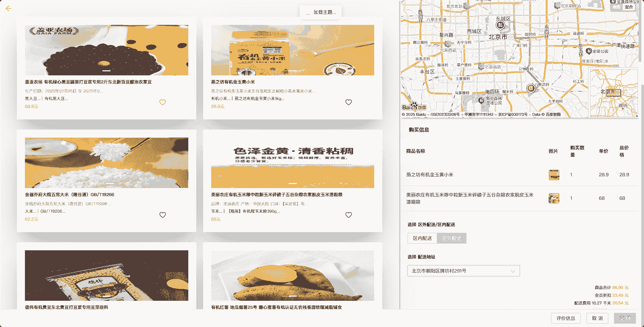
Task: Click the 支付 pay button
Action: click(x=625, y=318)
